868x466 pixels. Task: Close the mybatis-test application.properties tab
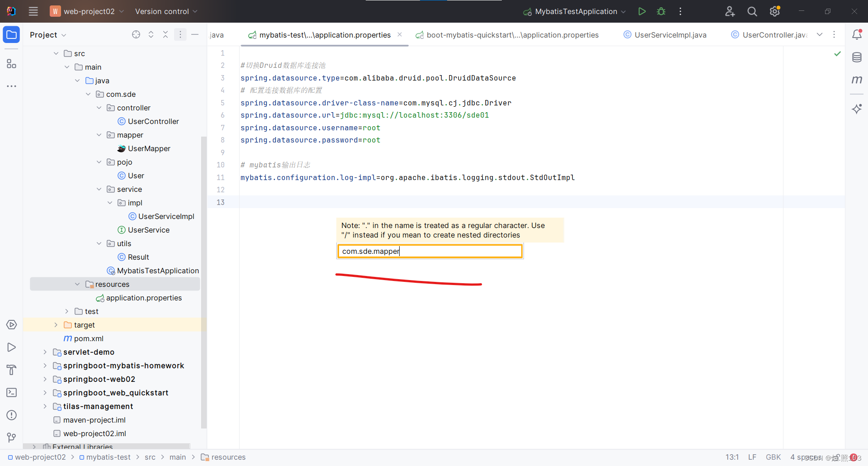tap(400, 34)
